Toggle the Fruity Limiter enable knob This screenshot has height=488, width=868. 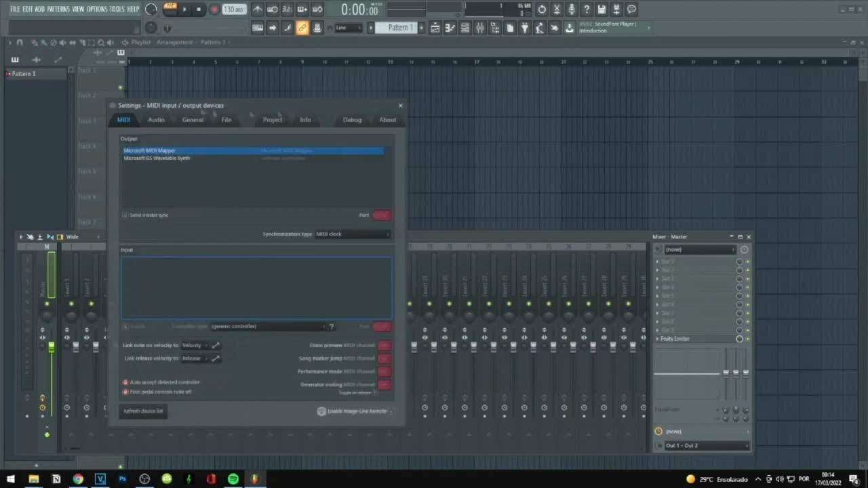pos(739,339)
